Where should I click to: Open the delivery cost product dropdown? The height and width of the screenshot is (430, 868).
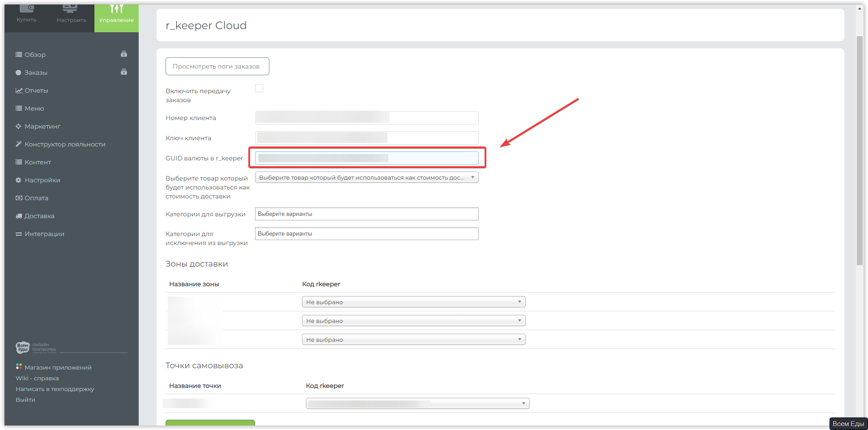pyautogui.click(x=367, y=177)
